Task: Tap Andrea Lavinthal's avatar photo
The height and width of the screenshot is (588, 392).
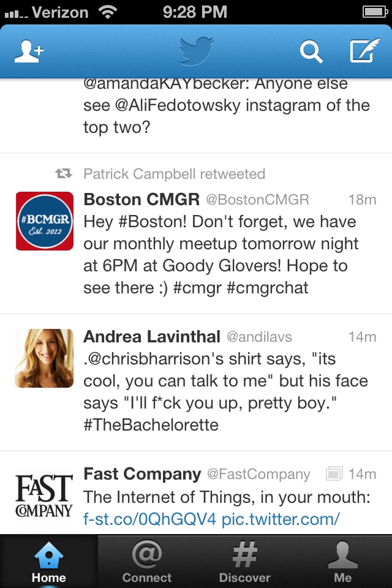Action: pos(44,358)
